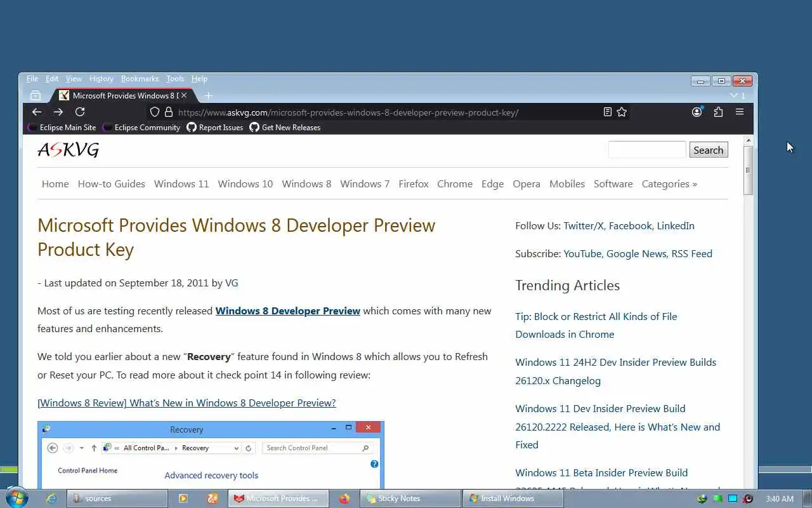Open the Tools menu
This screenshot has height=508, width=812.
click(175, 79)
